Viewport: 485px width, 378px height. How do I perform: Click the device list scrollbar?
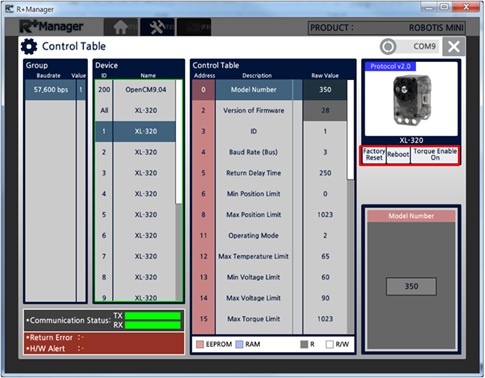coord(179,190)
